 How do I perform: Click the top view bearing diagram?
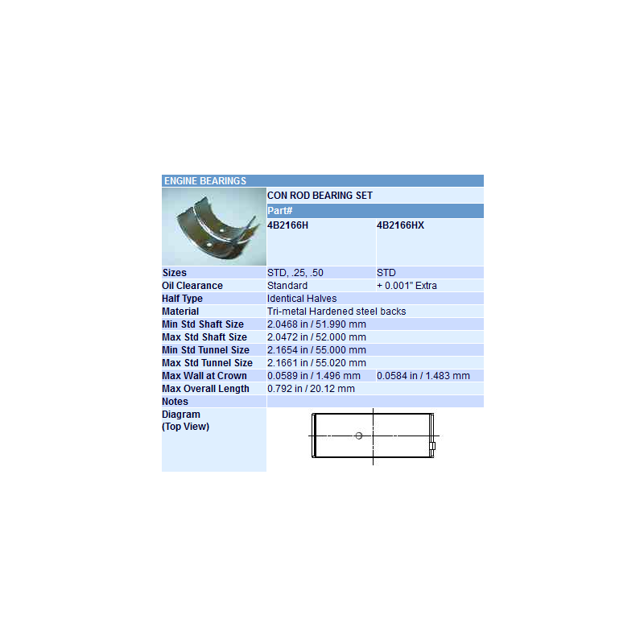click(373, 436)
